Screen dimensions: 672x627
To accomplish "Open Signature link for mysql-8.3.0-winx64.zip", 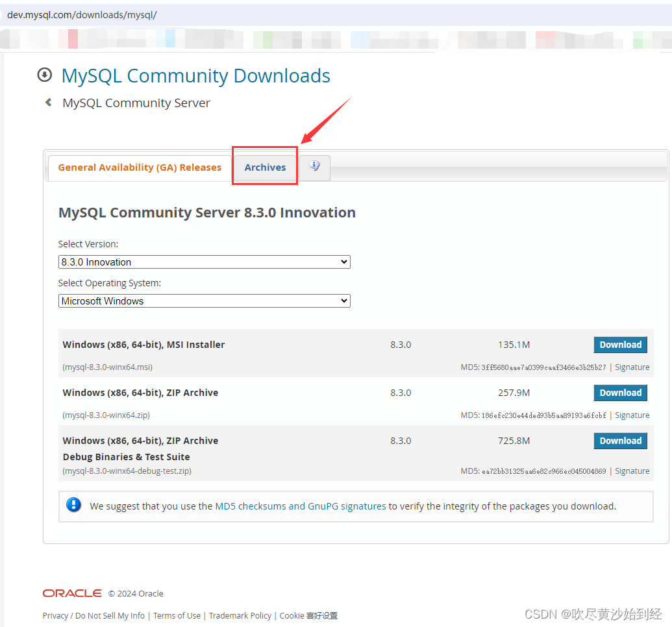I will (632, 415).
